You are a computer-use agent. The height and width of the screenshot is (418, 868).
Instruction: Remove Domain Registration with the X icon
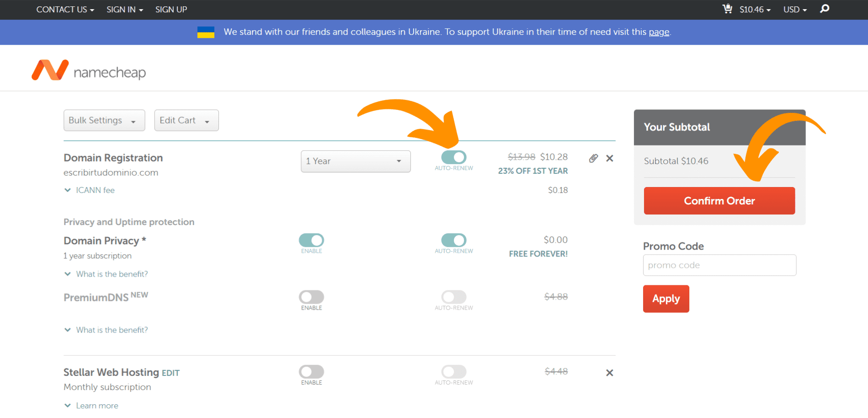(x=609, y=158)
